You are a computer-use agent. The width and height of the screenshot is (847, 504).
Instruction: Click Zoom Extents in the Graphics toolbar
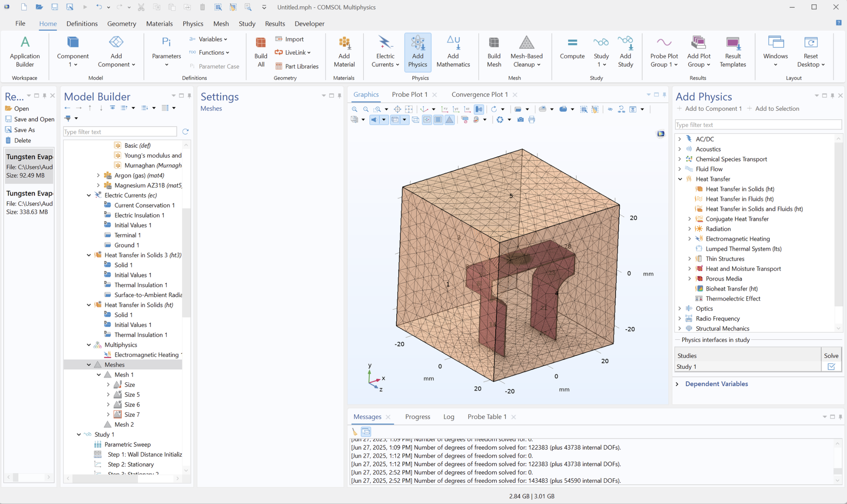coord(397,109)
